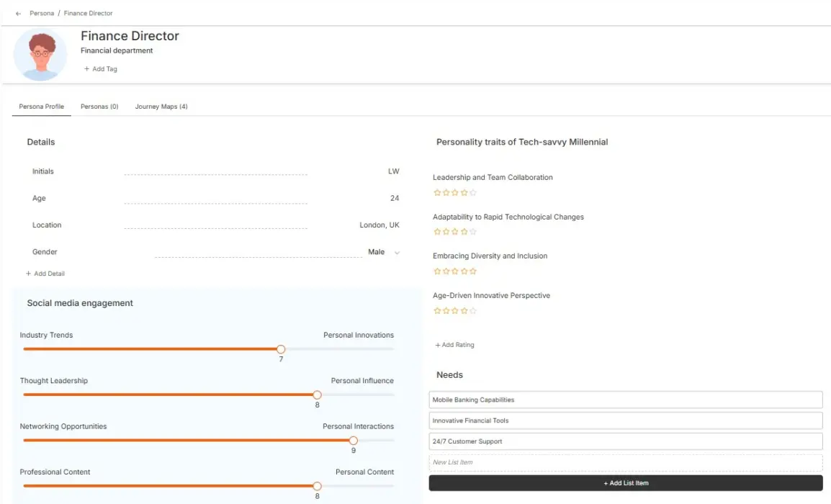Click the Add List Item button
Screen dimensions: 831x504
[x=625, y=482]
